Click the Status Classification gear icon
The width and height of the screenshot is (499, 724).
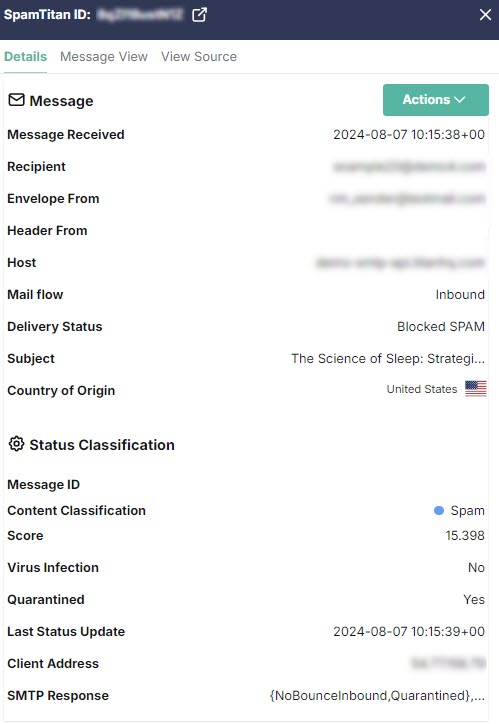pos(17,444)
